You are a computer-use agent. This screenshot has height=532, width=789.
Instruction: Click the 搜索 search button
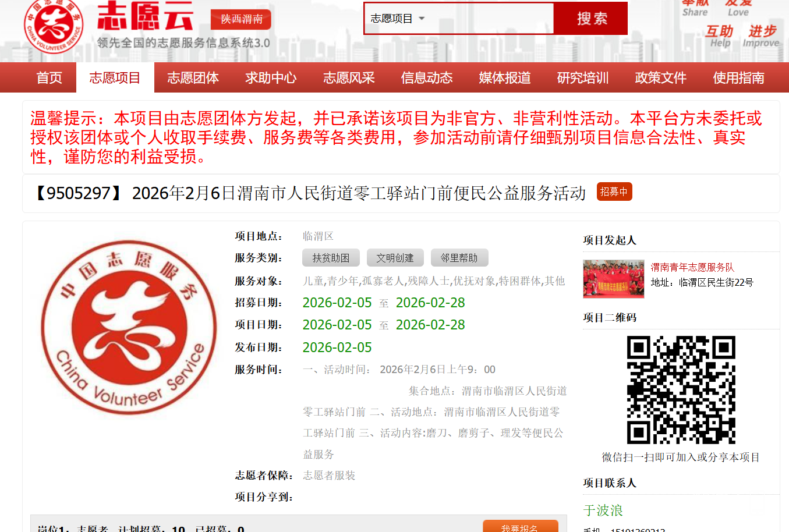[x=590, y=19]
